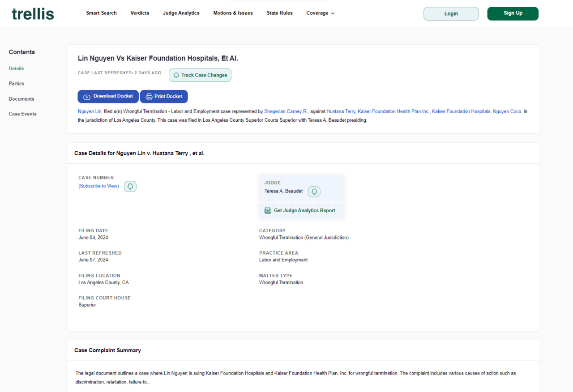This screenshot has height=392, width=573.
Task: Click the Download Docket button
Action: click(108, 96)
